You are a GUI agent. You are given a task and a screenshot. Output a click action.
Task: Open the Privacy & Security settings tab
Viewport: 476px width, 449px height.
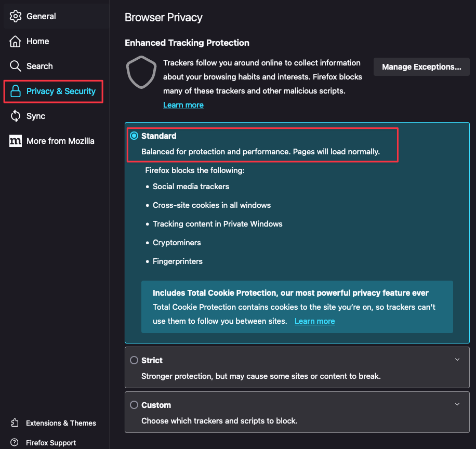click(61, 91)
